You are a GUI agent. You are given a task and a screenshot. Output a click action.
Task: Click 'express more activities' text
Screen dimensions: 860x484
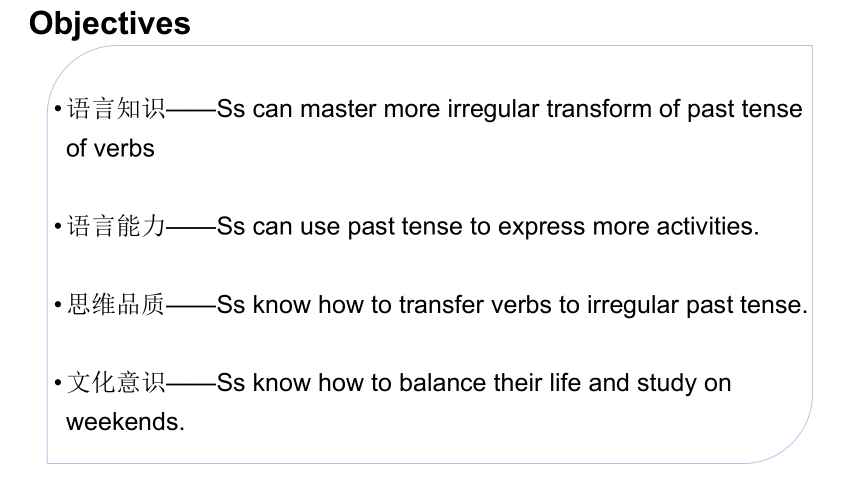click(x=628, y=227)
